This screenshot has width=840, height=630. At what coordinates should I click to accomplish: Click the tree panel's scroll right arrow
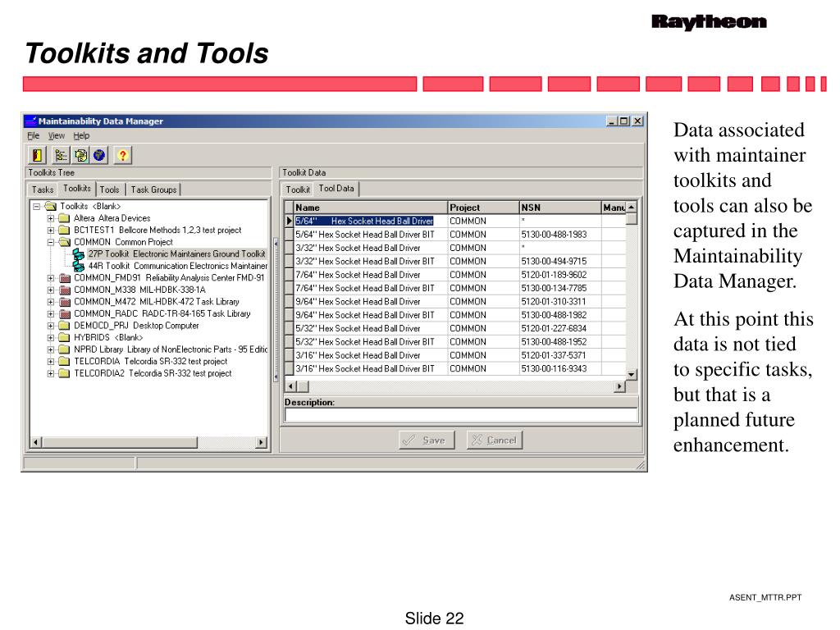point(262,442)
